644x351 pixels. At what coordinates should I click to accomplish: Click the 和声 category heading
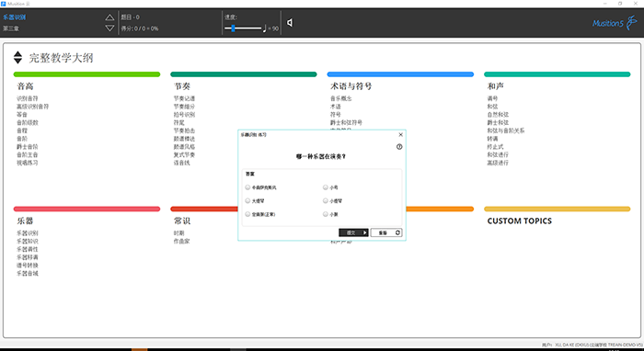tap(496, 86)
